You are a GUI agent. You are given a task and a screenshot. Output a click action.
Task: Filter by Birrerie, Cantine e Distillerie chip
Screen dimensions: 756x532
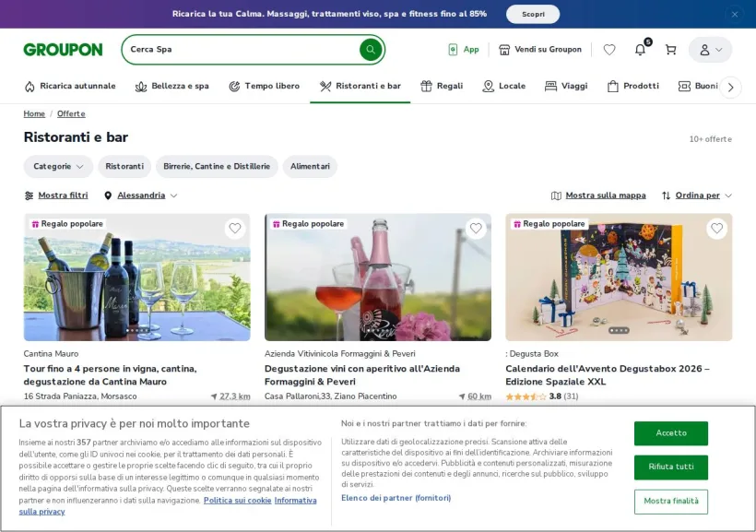217,166
